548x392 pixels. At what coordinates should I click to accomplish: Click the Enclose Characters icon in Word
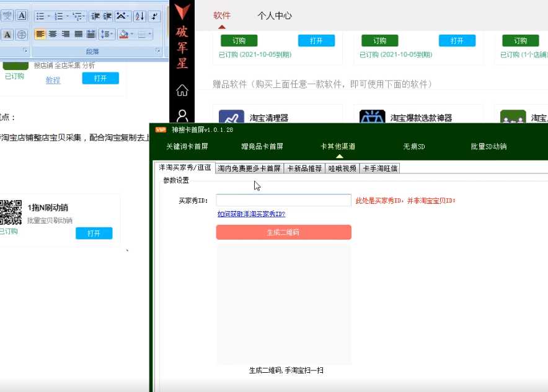22,35
